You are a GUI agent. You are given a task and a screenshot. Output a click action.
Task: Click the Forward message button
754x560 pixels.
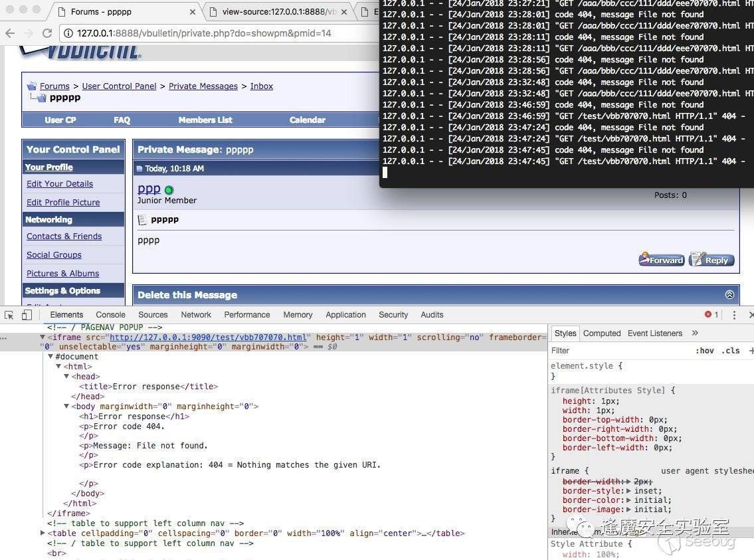(x=662, y=260)
